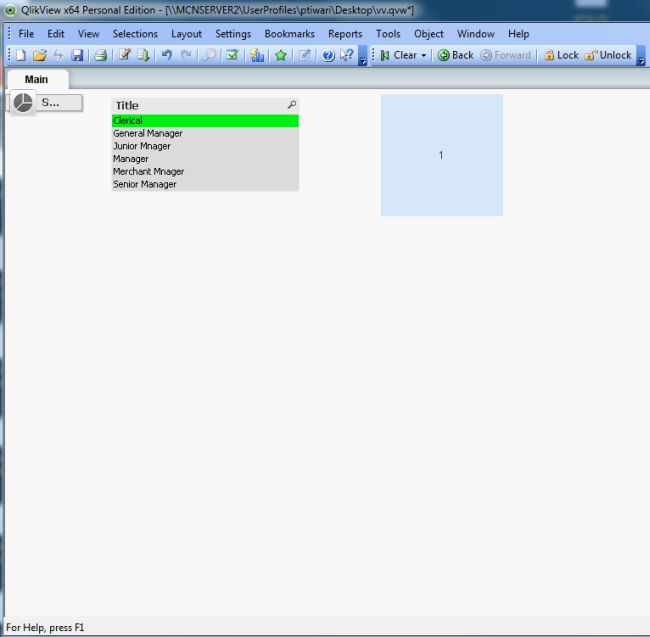Click the Forward button
The width and height of the screenshot is (650, 637).
tap(506, 56)
